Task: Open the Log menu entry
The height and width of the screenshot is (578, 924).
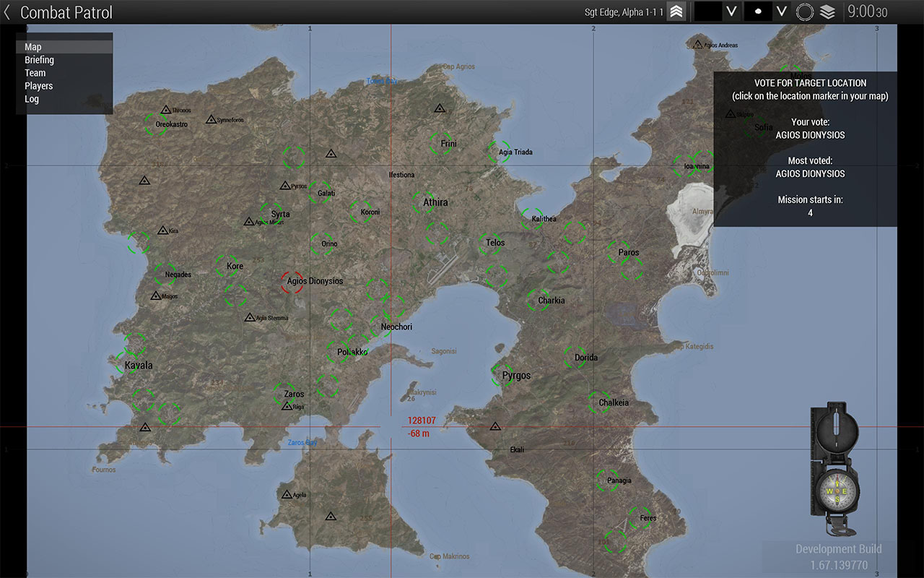Action: click(x=64, y=99)
